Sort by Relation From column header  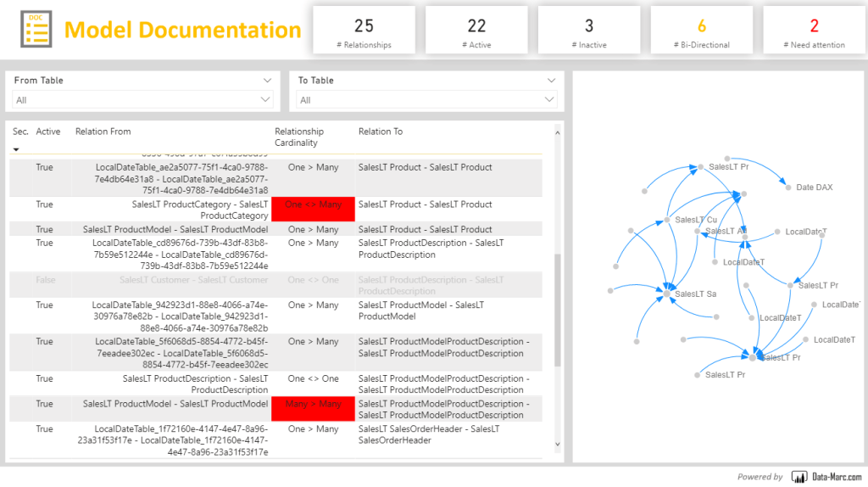pos(103,132)
